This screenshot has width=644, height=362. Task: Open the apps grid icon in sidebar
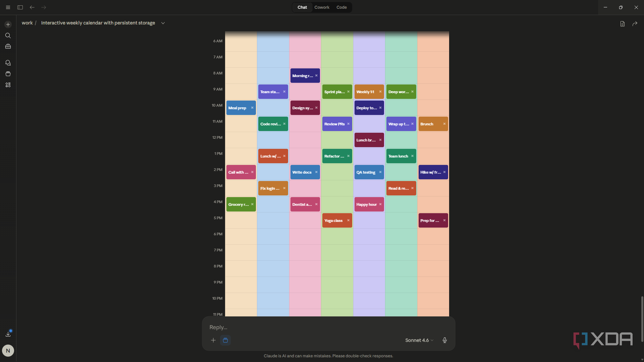point(8,85)
